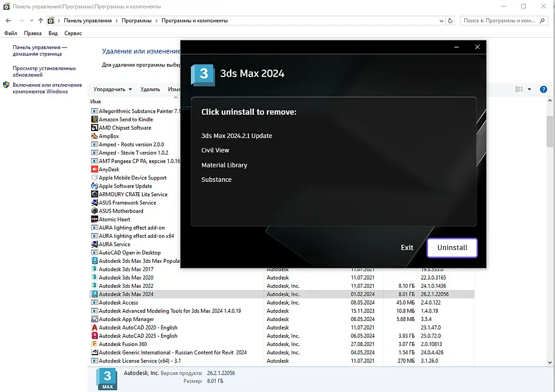The width and height of the screenshot is (555, 392).
Task: Select AMD Chipset Software icon
Action: (x=95, y=128)
